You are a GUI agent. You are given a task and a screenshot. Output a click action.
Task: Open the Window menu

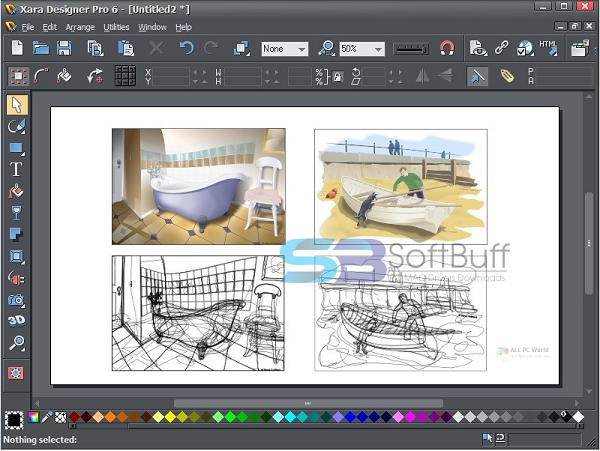click(152, 27)
